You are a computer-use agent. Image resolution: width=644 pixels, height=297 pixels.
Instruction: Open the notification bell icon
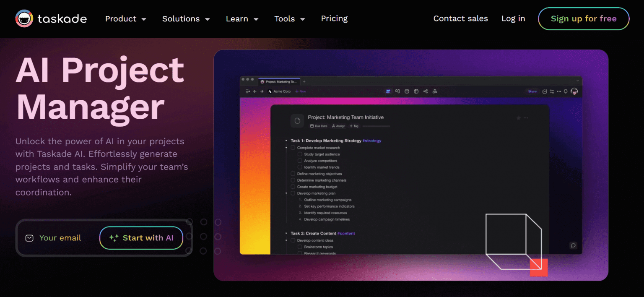[x=566, y=91]
